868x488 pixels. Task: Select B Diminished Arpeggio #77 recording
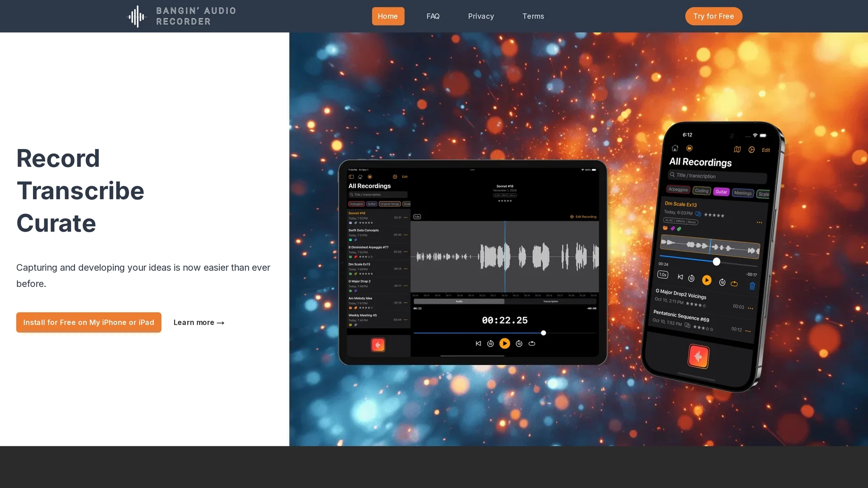coord(378,252)
